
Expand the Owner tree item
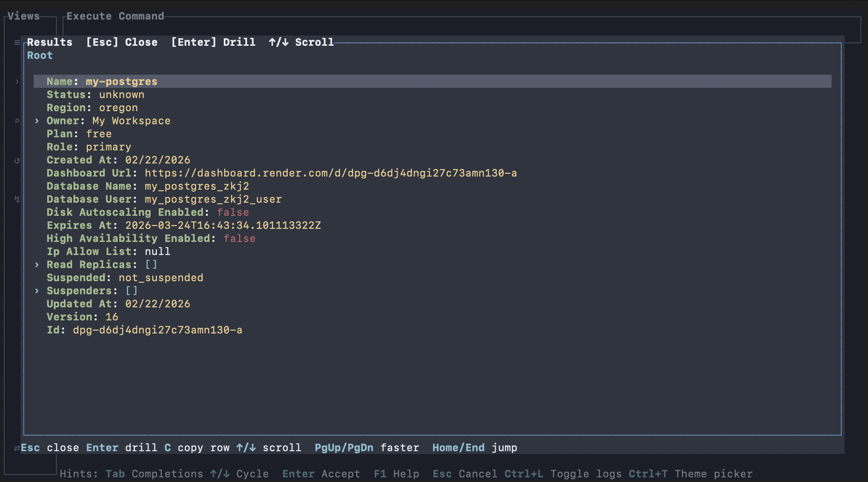tap(37, 120)
